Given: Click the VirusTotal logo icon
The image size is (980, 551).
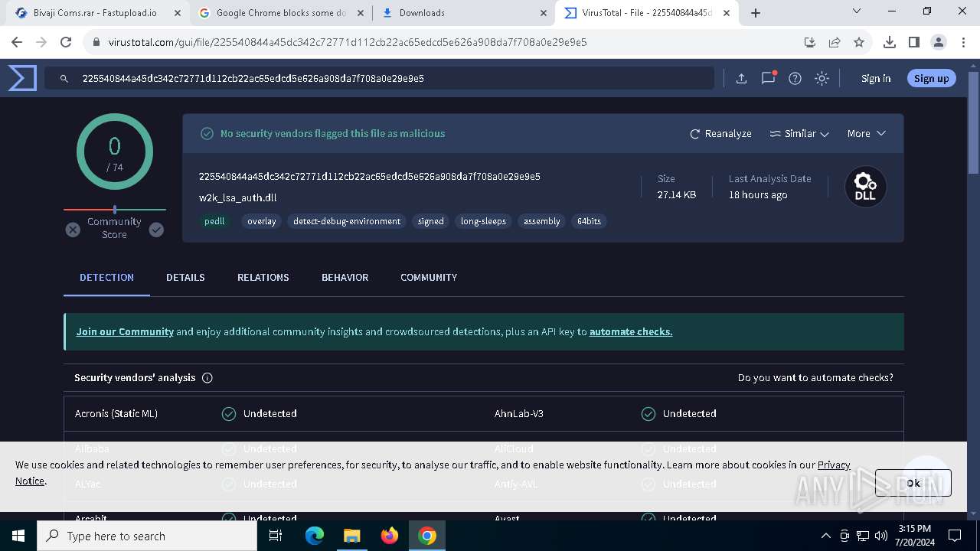Looking at the screenshot, I should pyautogui.click(x=22, y=78).
